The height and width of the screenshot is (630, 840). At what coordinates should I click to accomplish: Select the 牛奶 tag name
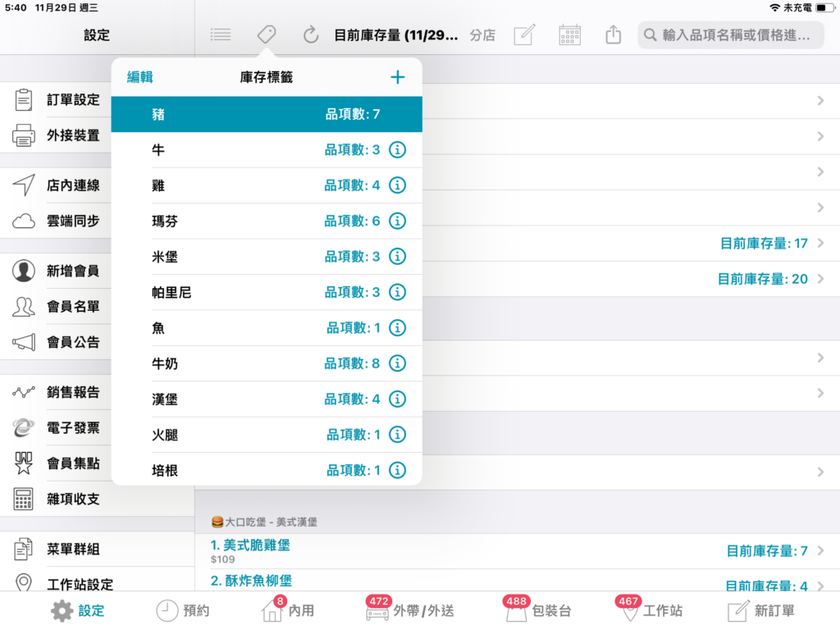[x=164, y=363]
